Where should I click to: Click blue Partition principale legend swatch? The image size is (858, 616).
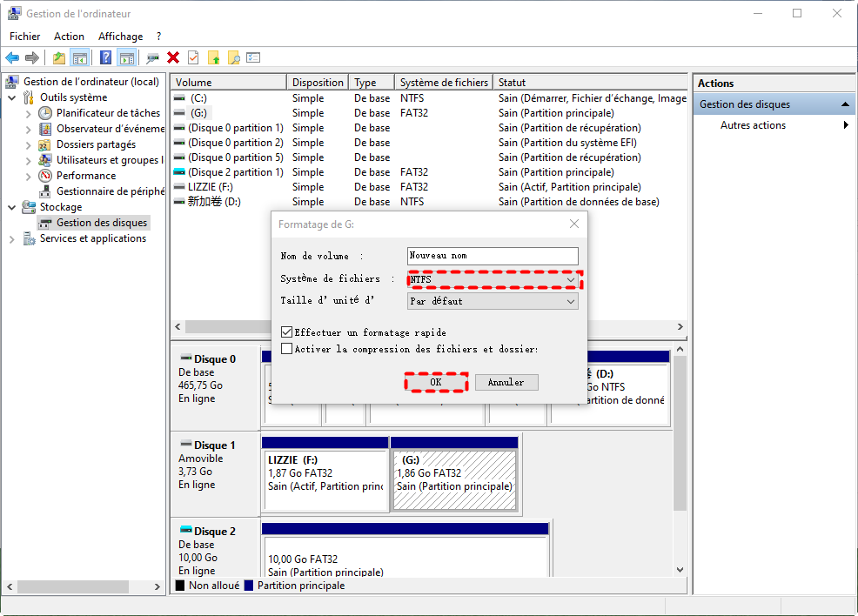click(249, 586)
